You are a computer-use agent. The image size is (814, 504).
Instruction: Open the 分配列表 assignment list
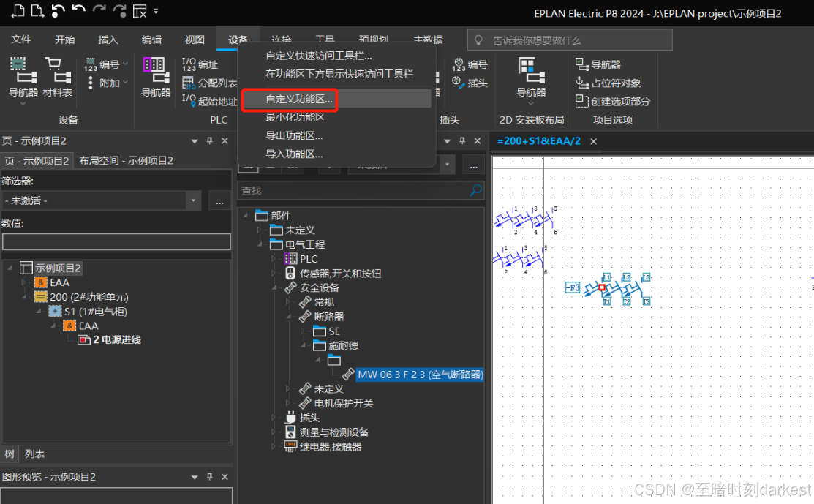(210, 83)
